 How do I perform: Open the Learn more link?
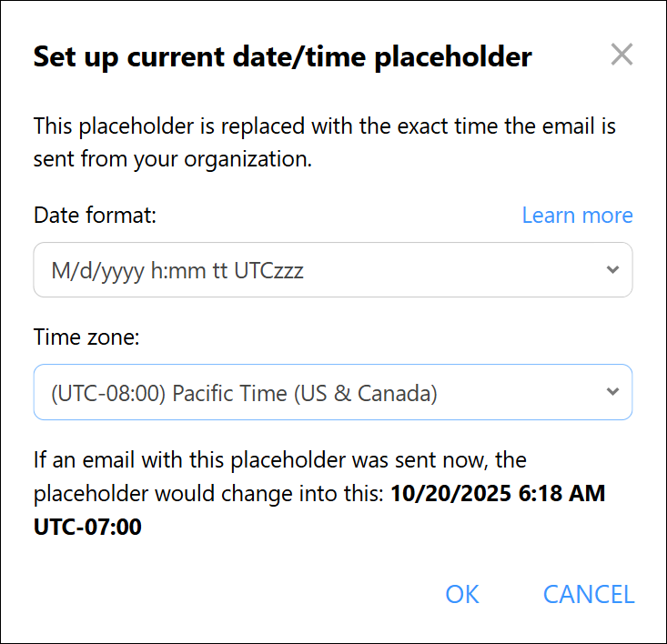tap(577, 216)
